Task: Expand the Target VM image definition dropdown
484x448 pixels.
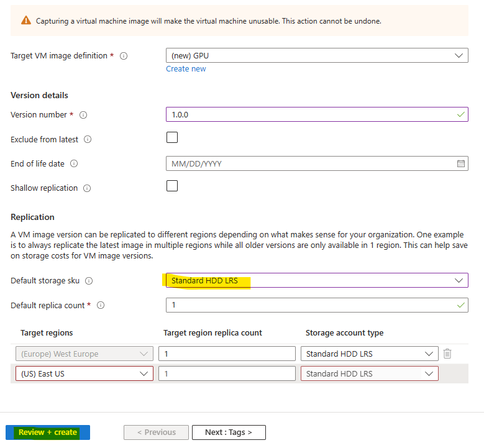Action: (317, 55)
